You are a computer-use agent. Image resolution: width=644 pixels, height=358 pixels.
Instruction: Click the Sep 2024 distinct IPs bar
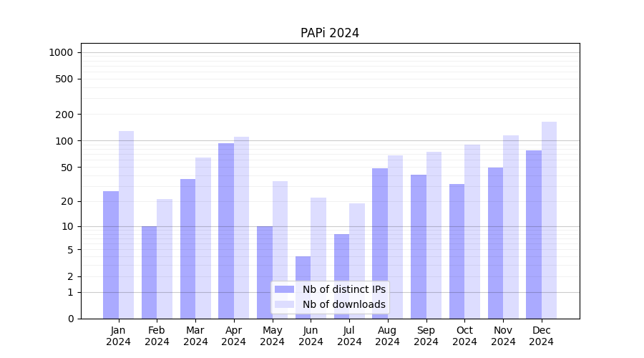coord(419,246)
